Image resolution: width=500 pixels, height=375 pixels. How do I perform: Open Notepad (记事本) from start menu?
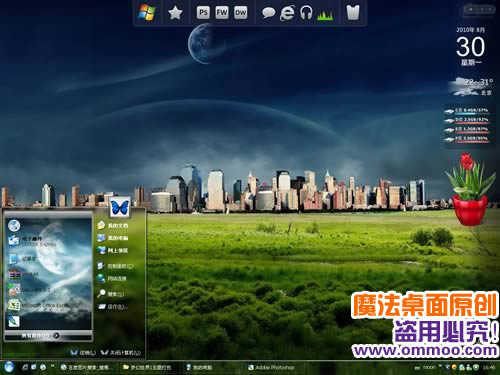click(x=23, y=259)
